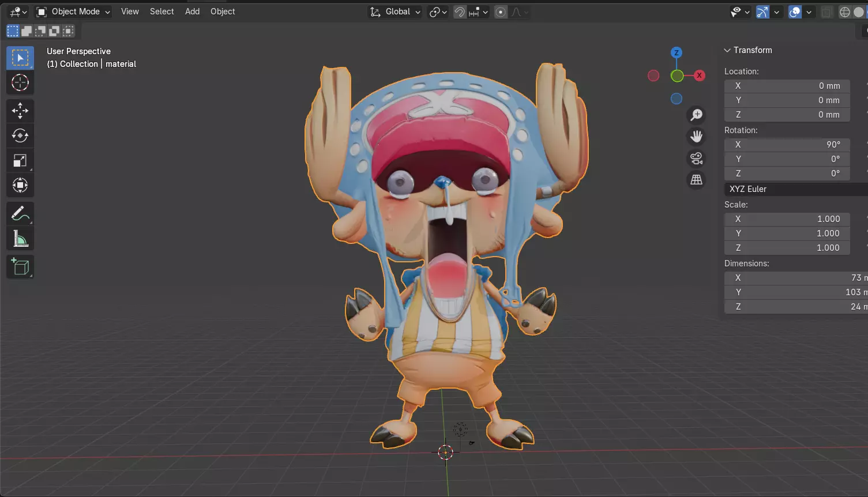Switch to solid viewport shading

pyautogui.click(x=859, y=12)
